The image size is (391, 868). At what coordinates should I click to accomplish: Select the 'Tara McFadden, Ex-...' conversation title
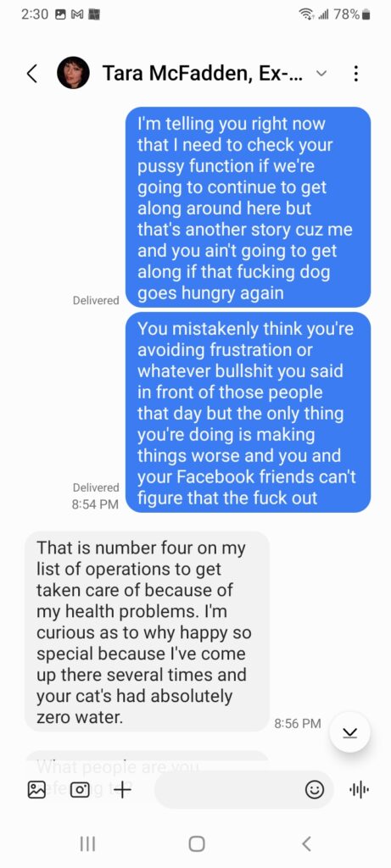[203, 73]
